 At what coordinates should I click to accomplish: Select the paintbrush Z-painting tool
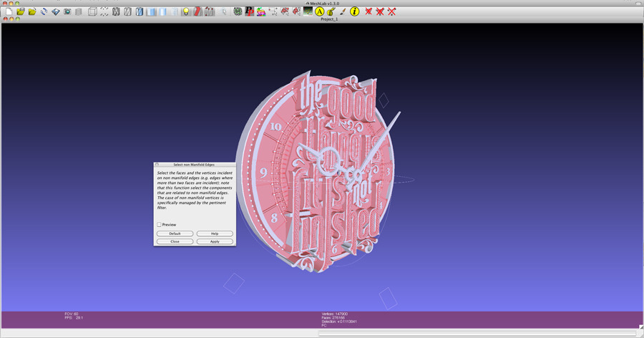[x=343, y=11]
